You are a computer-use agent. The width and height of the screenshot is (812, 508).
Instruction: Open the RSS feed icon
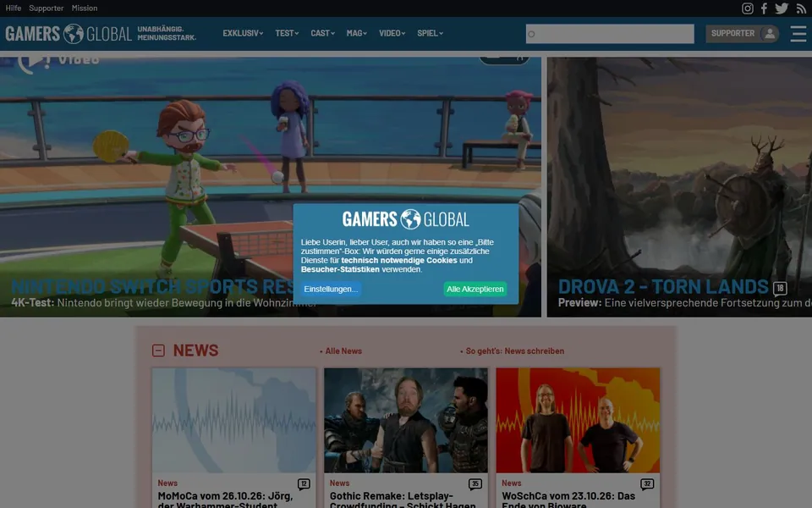(x=801, y=8)
